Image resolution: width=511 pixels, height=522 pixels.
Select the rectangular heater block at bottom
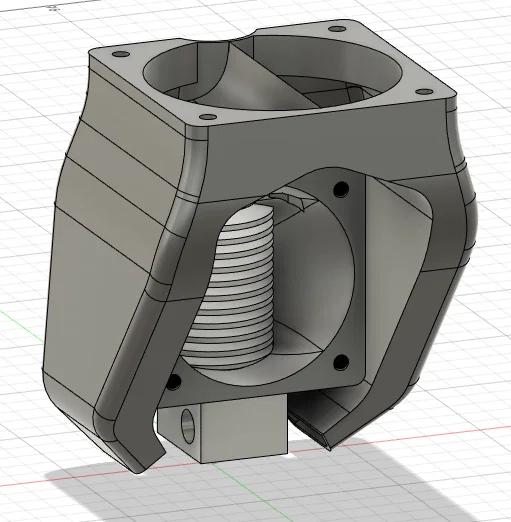click(223, 428)
